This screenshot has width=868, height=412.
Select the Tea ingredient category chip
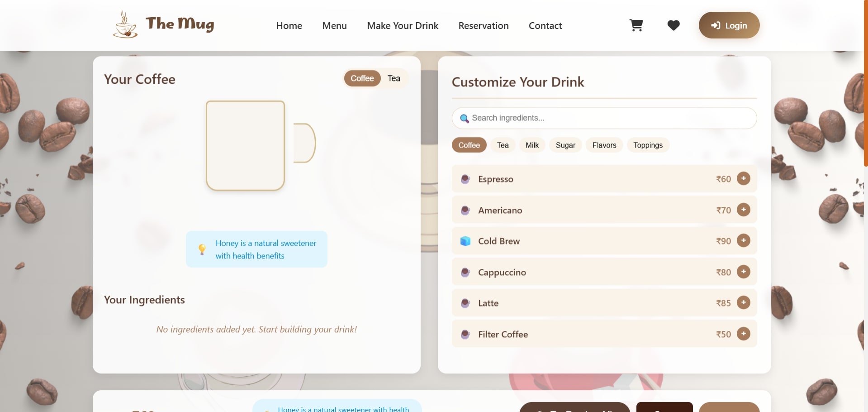click(x=503, y=145)
